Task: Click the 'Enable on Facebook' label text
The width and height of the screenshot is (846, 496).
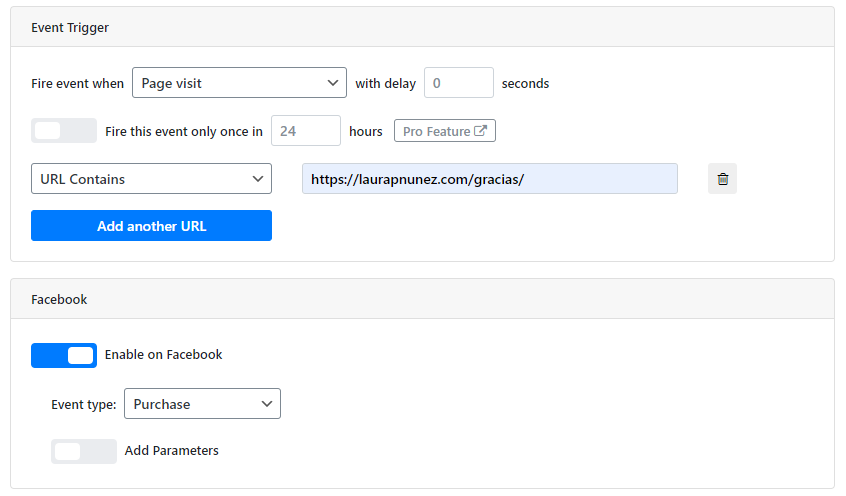Action: click(163, 355)
